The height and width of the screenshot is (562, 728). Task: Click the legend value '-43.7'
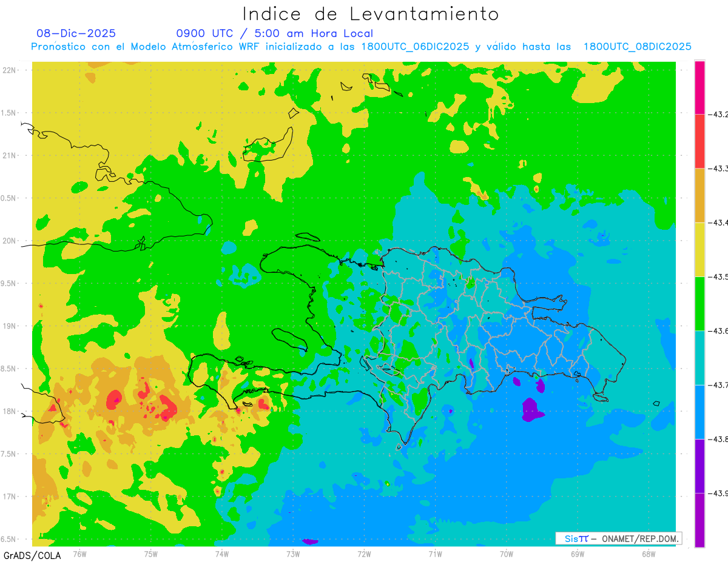point(718,385)
